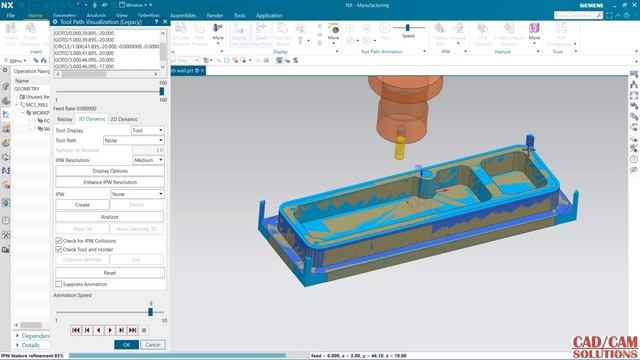This screenshot has height=360, width=640.
Task: Open the Display group More gallery
Action: 333,33
